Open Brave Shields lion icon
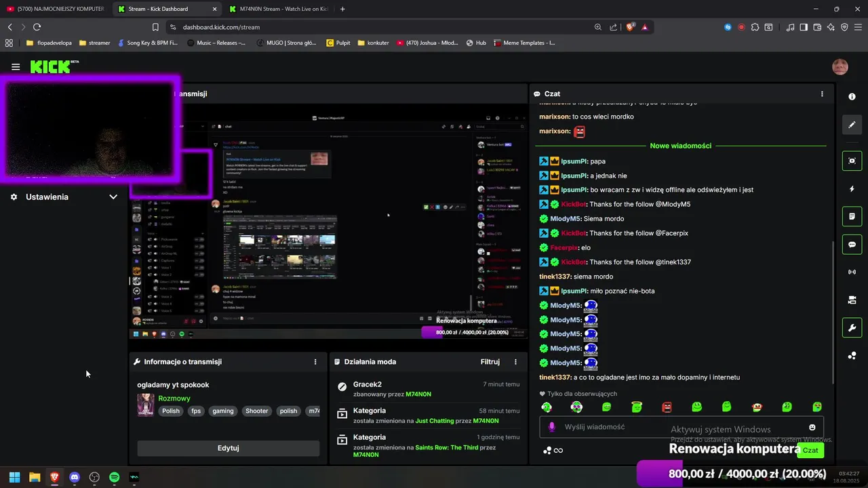Viewport: 868px width, 488px height. point(630,27)
